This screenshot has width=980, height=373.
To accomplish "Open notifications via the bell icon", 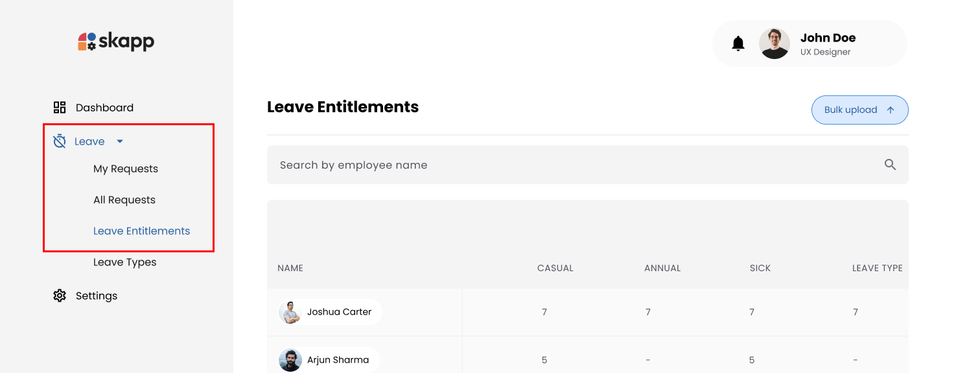I will [738, 43].
